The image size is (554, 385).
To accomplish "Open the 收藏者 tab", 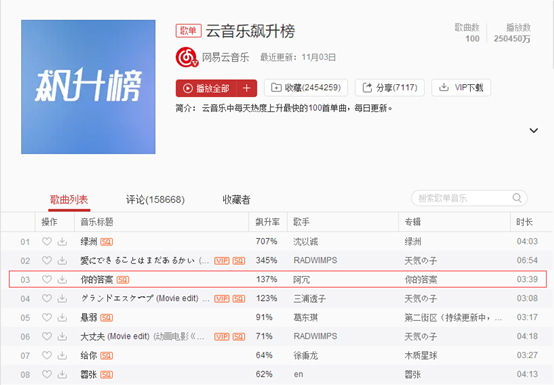I will click(x=236, y=200).
